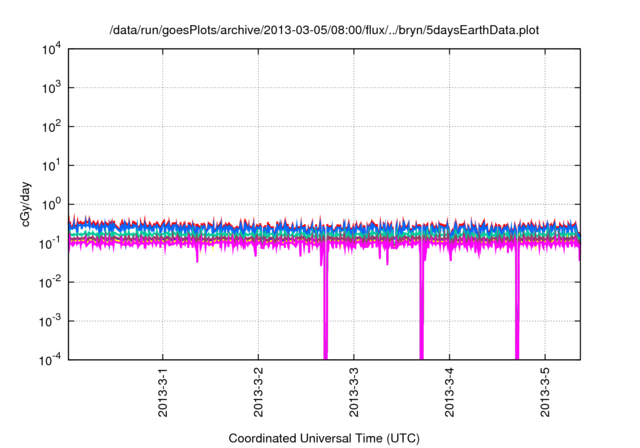
Task: Select the 10^3 y-axis label
Action: click(x=51, y=87)
